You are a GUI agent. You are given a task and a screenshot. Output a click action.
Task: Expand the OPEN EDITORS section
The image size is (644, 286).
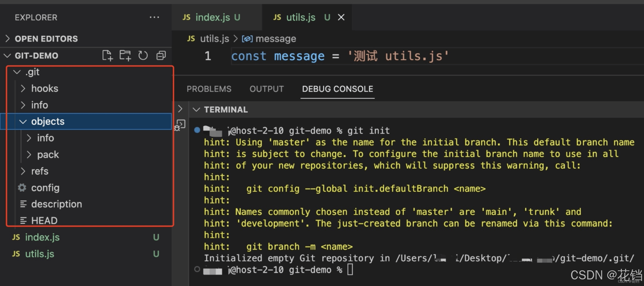8,39
